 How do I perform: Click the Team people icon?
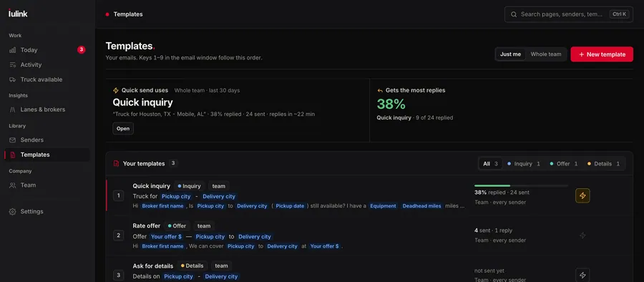coord(13,185)
